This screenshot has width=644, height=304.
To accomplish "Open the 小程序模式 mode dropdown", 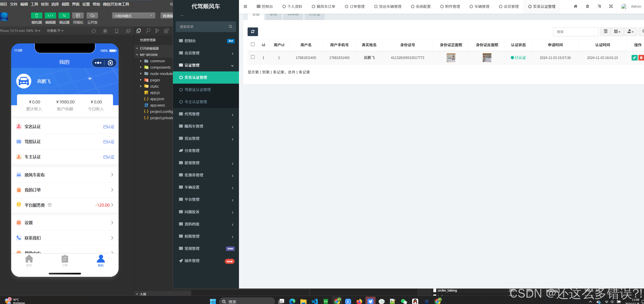I will click(x=133, y=16).
